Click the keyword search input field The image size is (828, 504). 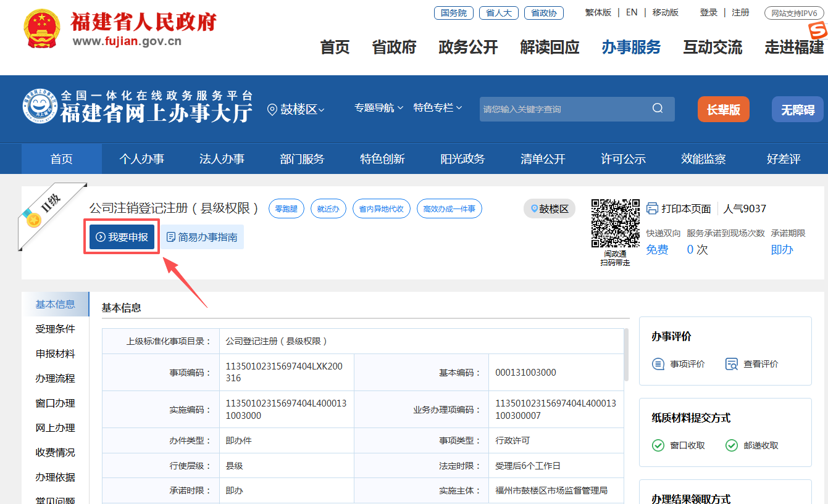562,109
